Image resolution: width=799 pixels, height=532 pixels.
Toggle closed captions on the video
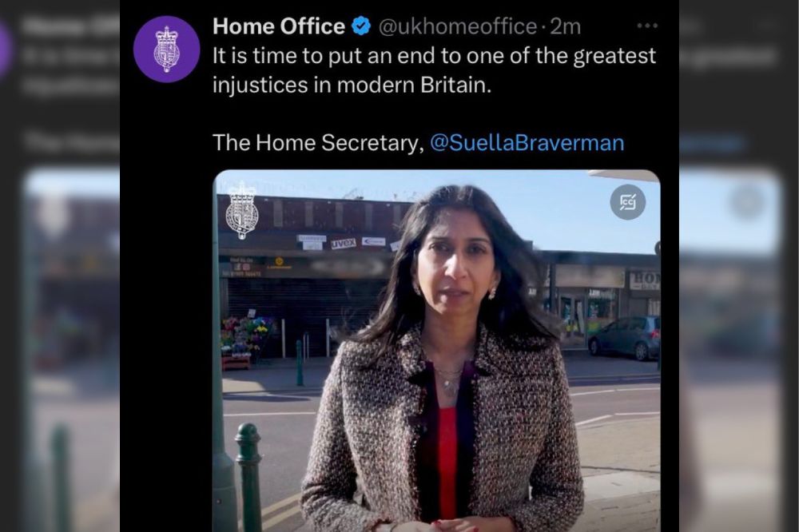pyautogui.click(x=628, y=202)
